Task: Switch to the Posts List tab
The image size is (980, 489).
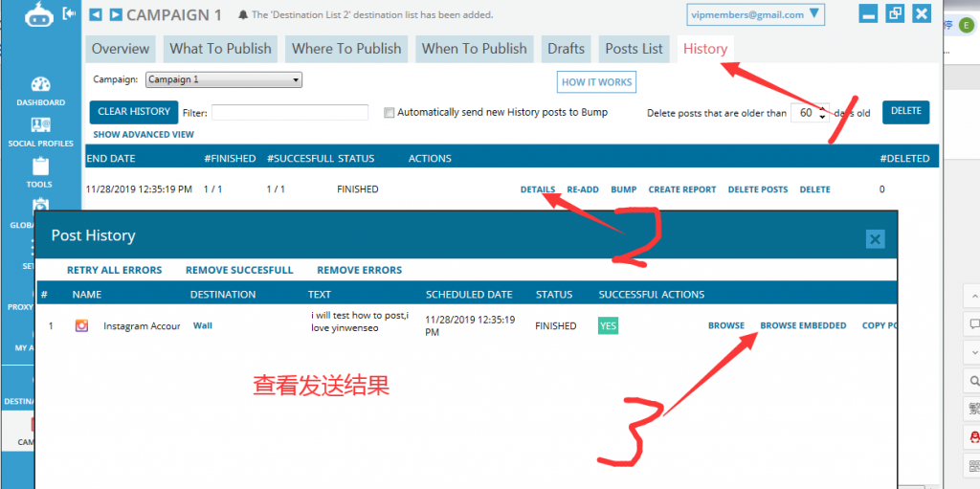Action: pyautogui.click(x=634, y=49)
